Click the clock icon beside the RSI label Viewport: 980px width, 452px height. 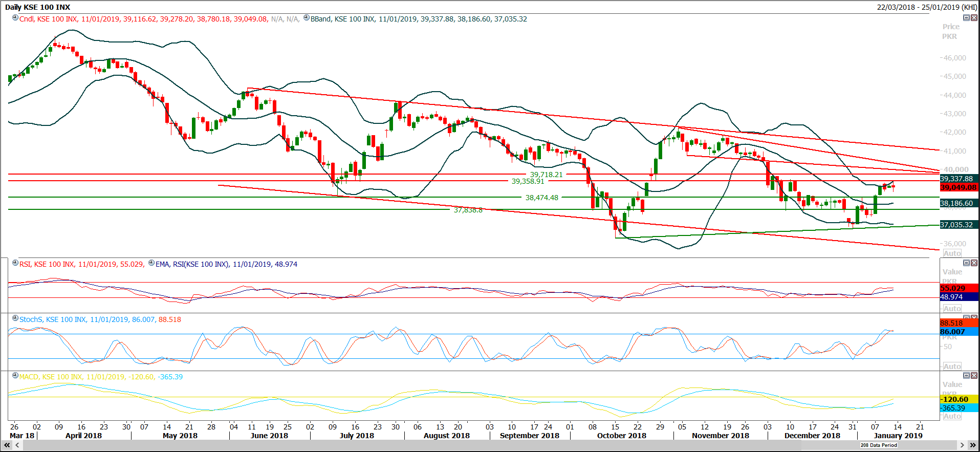(15, 263)
